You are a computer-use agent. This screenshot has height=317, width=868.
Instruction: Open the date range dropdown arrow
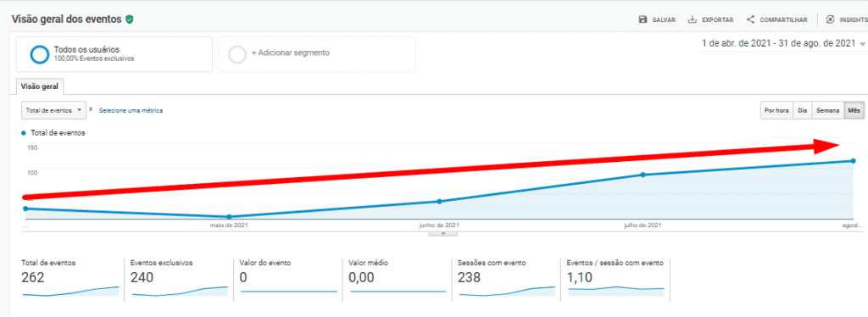862,44
